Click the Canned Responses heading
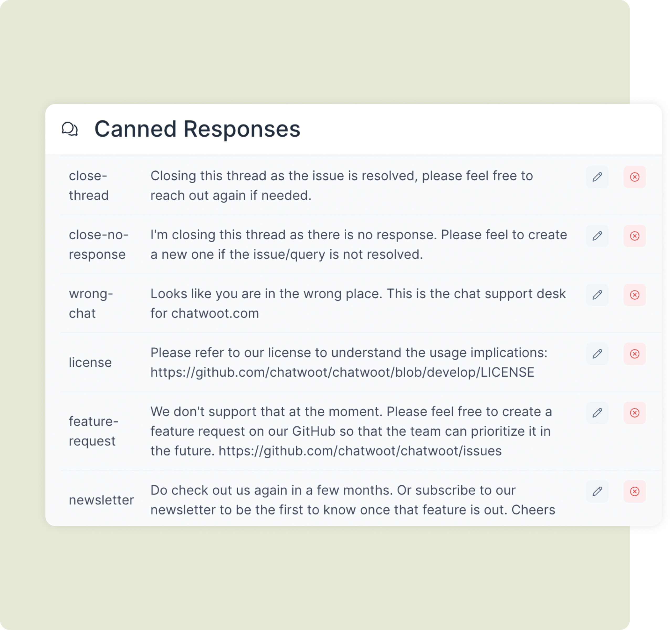 click(x=197, y=129)
